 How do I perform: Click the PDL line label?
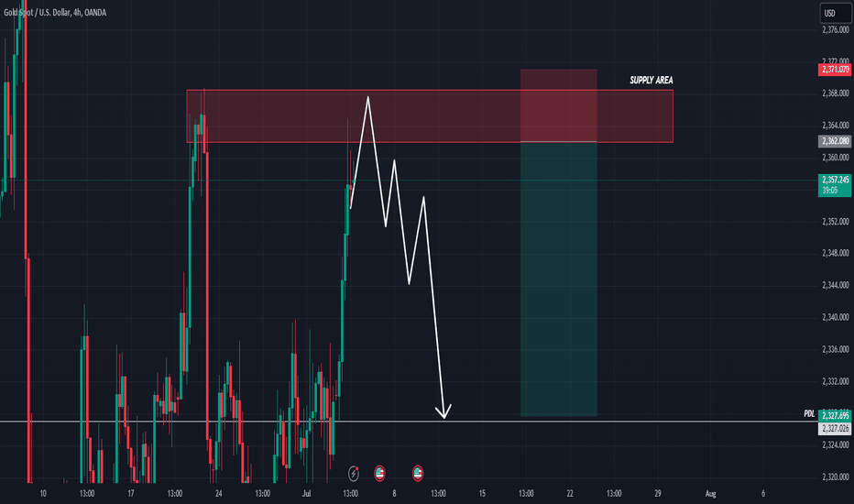pos(809,414)
